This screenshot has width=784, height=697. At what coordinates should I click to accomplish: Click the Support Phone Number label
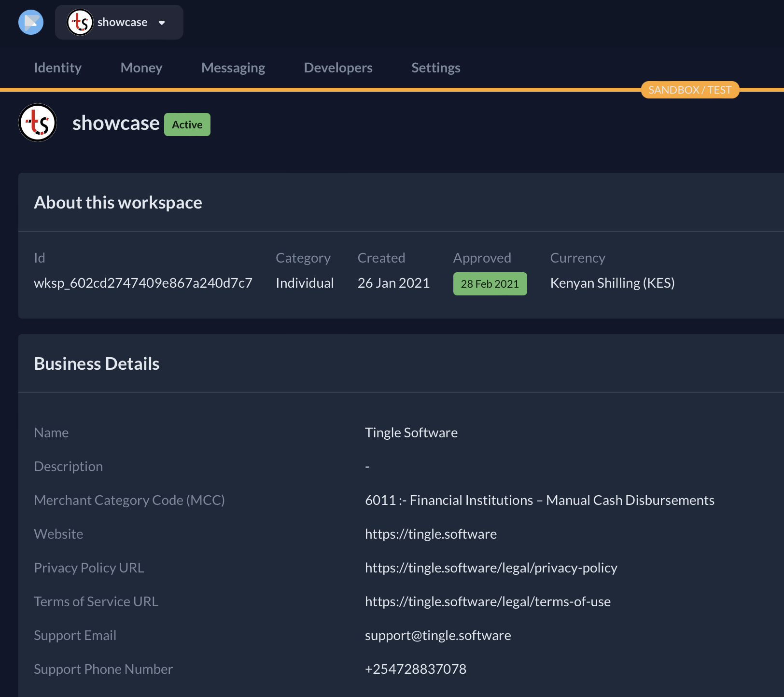(103, 669)
